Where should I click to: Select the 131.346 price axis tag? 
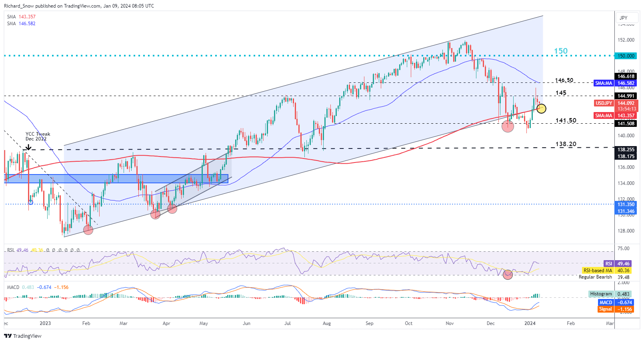coord(626,211)
